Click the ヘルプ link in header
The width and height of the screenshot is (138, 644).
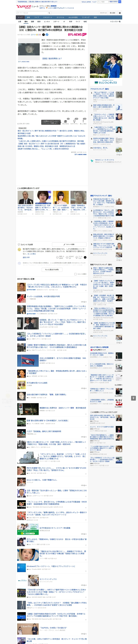[x=94, y=2]
